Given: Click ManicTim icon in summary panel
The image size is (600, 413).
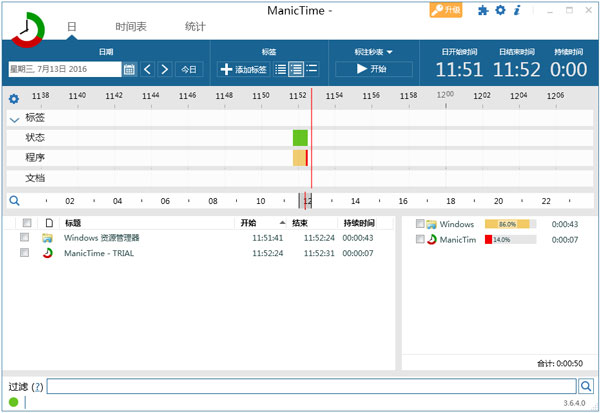Looking at the screenshot, I should [432, 240].
